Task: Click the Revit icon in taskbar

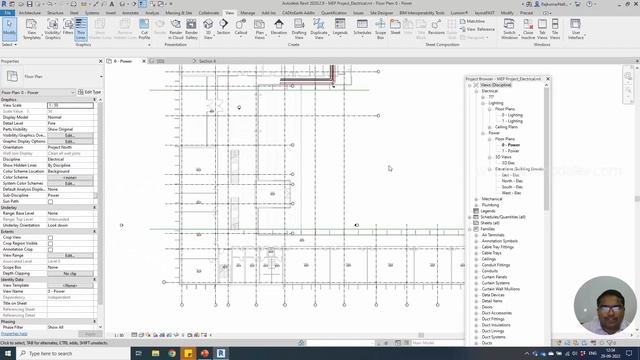Action: pyautogui.click(x=221, y=353)
